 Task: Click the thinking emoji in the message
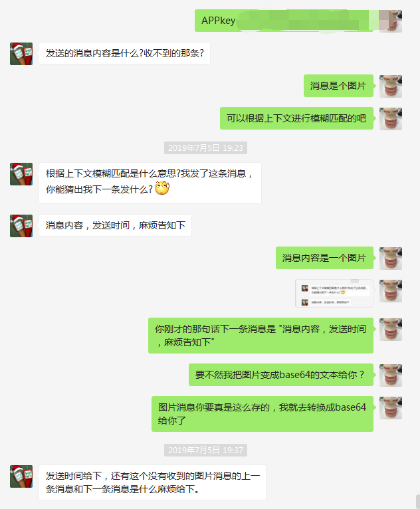pos(162,188)
